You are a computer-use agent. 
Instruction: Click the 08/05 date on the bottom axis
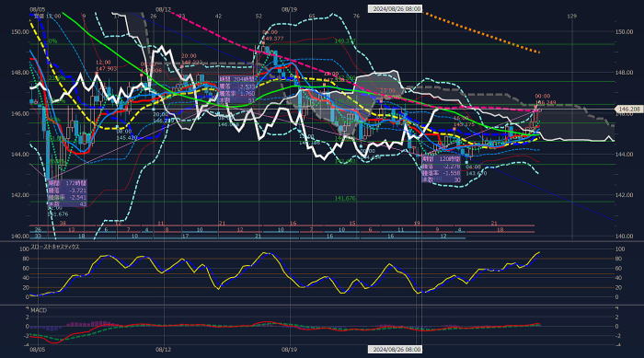click(38, 350)
